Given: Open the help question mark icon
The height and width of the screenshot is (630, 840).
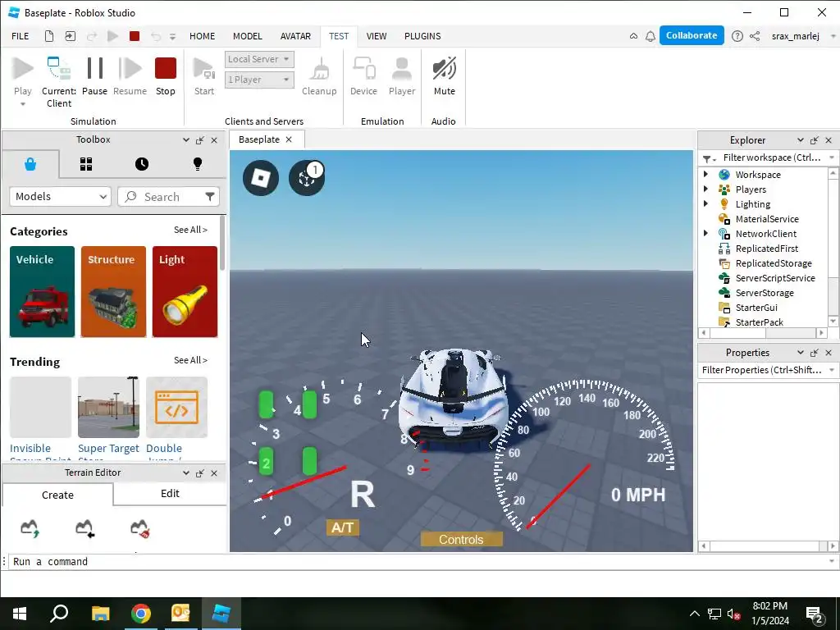Looking at the screenshot, I should (737, 36).
